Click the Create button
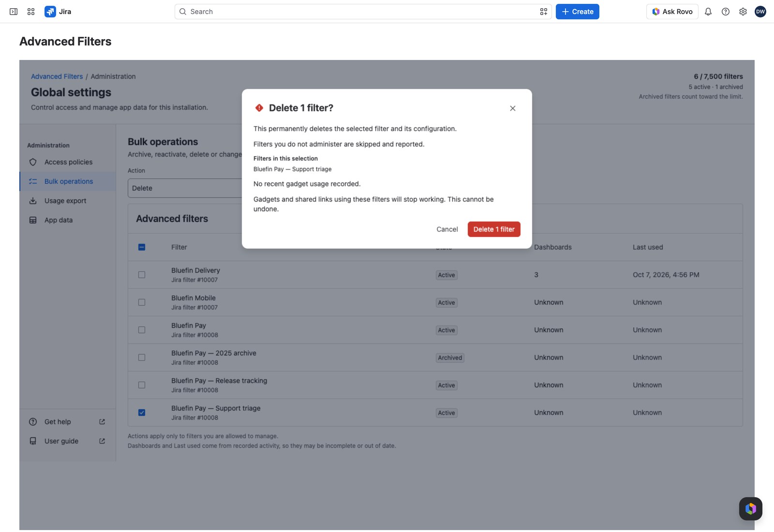The height and width of the screenshot is (532, 774). coord(578,12)
